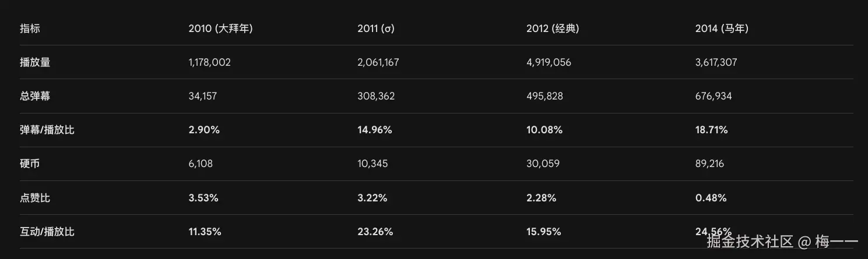Screen dimensions: 868x259
Task: Click the 掘金技术社区 watermark text
Action: coord(750,241)
